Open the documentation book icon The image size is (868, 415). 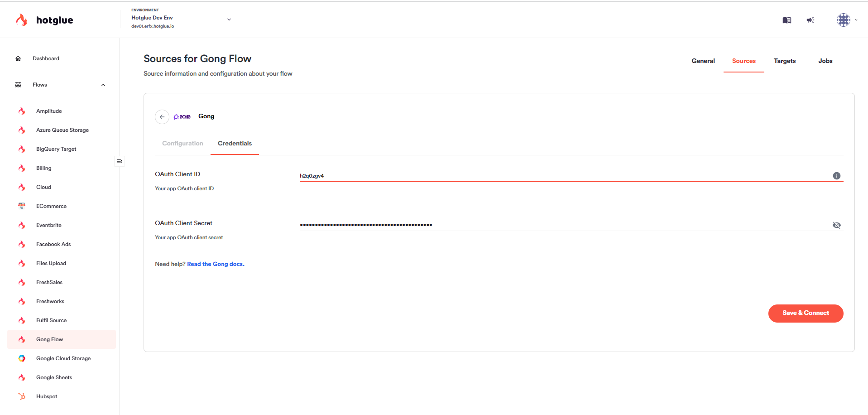click(x=787, y=20)
